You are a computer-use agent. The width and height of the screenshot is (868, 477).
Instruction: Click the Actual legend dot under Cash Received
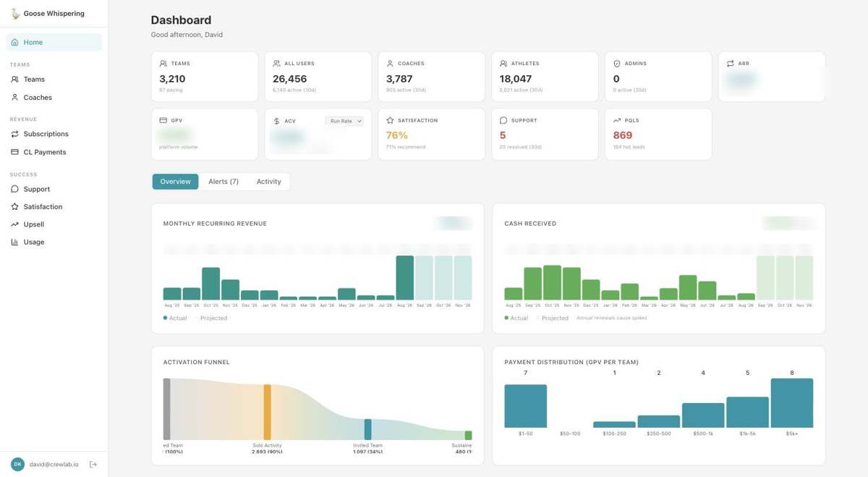506,318
